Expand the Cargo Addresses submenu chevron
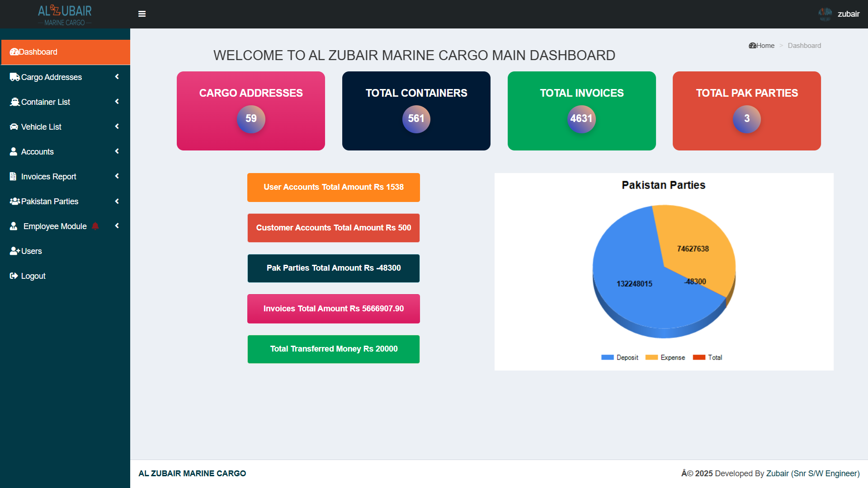This screenshot has width=868, height=488. [117, 77]
